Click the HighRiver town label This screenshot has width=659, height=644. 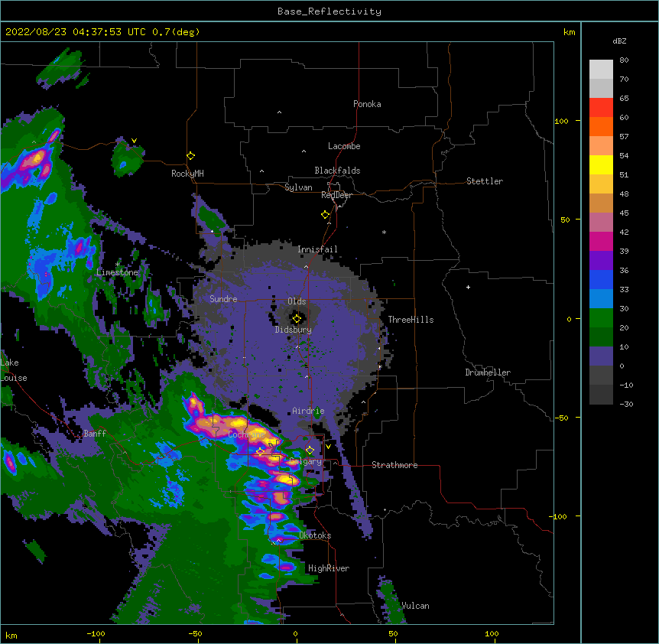coord(329,568)
